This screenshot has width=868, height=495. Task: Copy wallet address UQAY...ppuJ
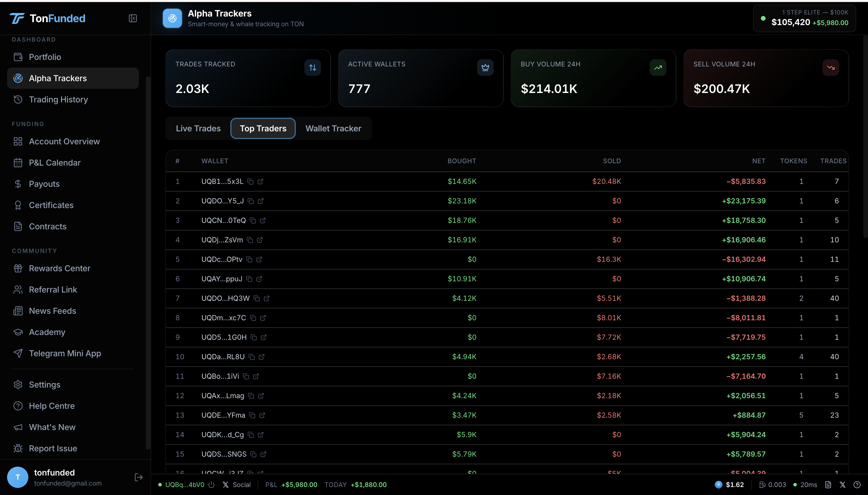click(249, 279)
